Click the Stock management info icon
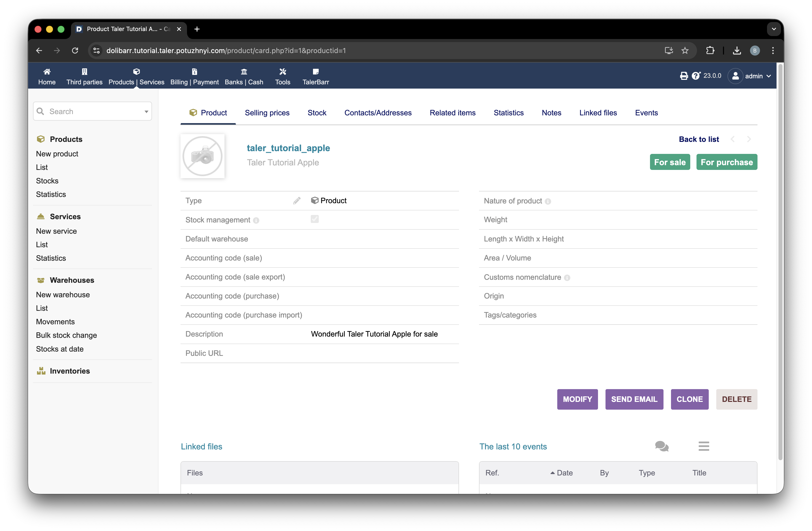 pyautogui.click(x=256, y=221)
